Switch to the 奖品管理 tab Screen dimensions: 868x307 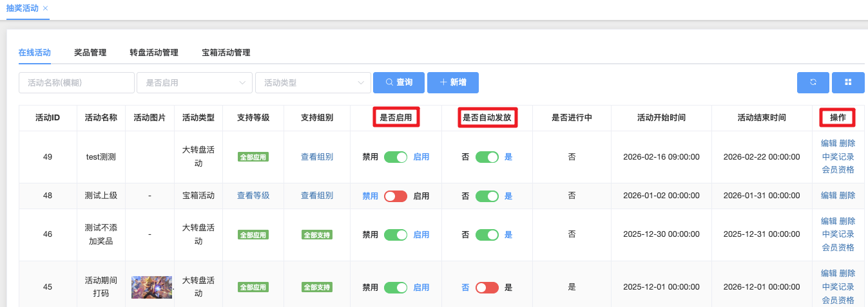(x=90, y=53)
